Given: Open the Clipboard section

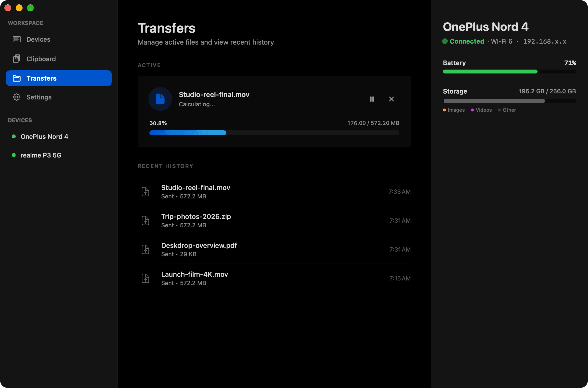Looking at the screenshot, I should [x=59, y=59].
